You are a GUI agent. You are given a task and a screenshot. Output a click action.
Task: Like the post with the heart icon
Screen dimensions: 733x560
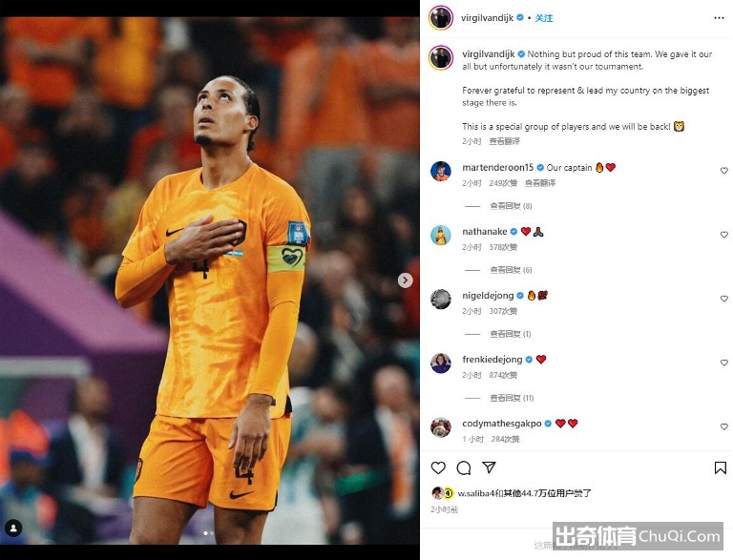pyautogui.click(x=438, y=467)
